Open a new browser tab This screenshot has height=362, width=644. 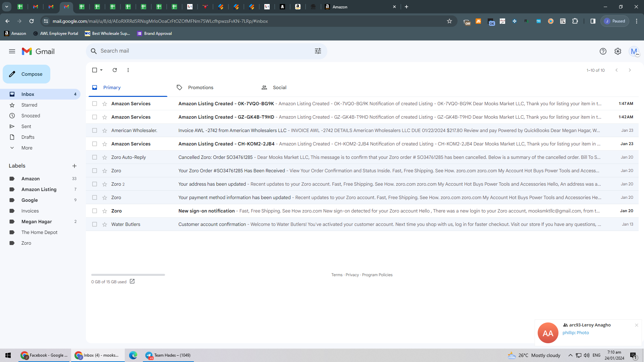[407, 7]
